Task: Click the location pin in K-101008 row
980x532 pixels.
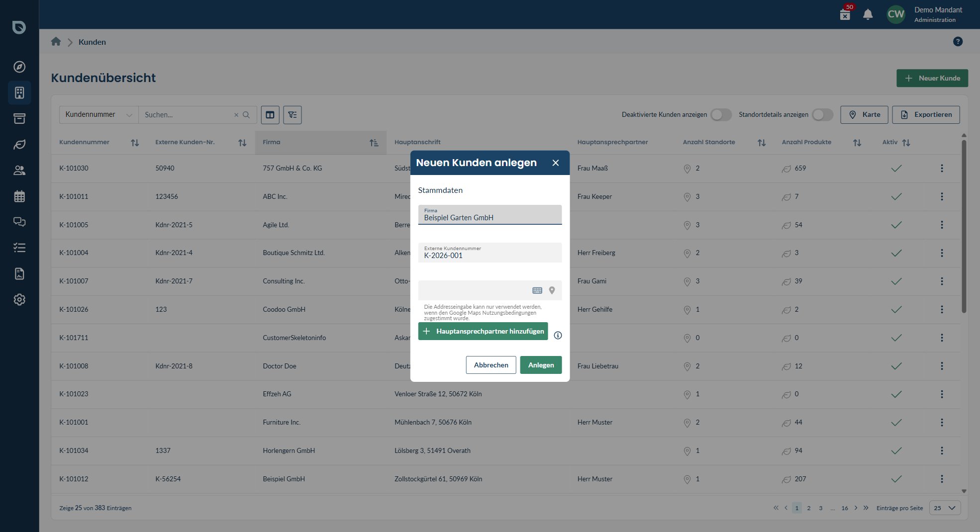Action: (687, 366)
